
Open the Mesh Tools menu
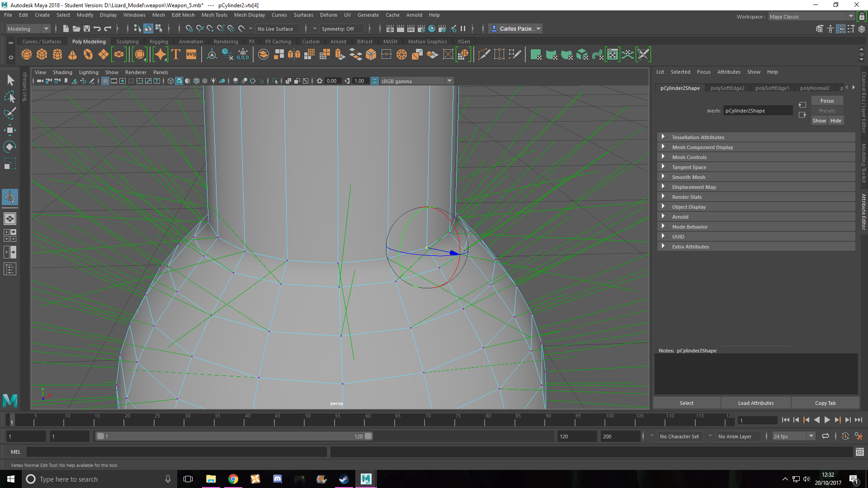214,15
